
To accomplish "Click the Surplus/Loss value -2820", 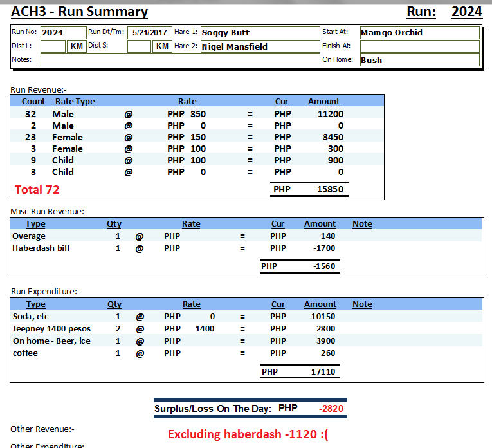I will tap(332, 409).
